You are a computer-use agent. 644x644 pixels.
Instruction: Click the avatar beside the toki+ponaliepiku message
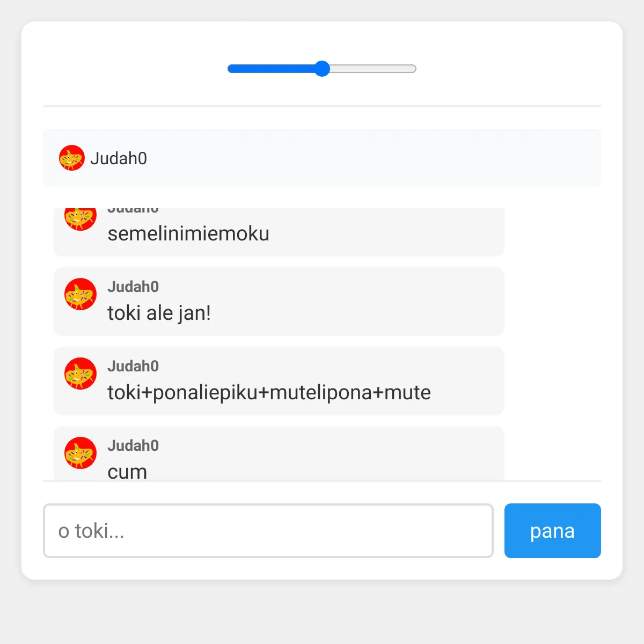pyautogui.click(x=80, y=374)
